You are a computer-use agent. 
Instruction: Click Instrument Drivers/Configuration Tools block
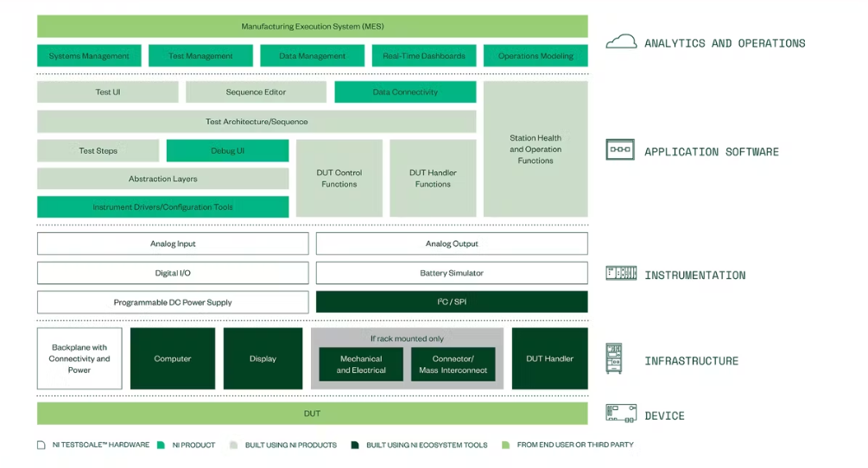point(162,207)
